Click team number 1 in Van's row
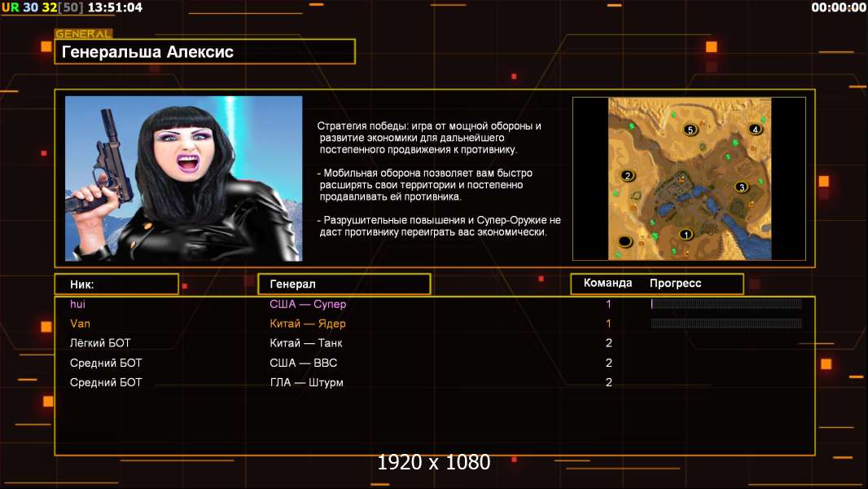Viewport: 868px width, 489px height. (608, 324)
